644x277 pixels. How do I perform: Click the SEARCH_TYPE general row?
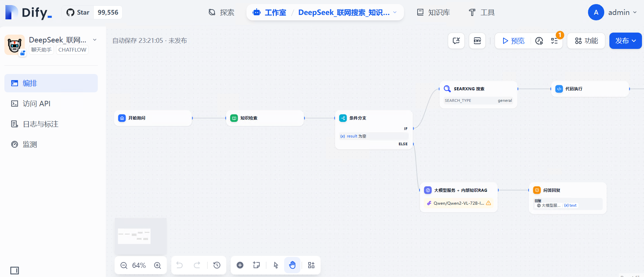click(478, 100)
